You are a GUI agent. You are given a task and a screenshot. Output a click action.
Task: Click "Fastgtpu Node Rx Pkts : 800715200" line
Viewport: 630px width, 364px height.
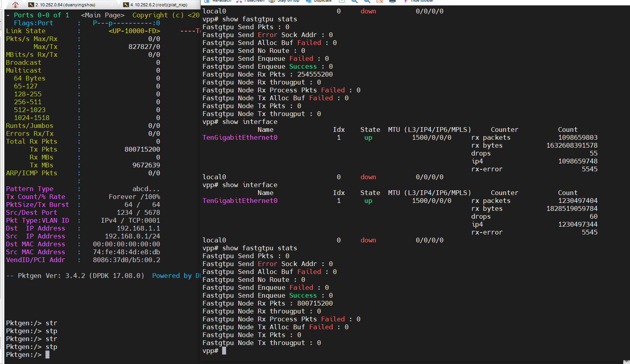pos(268,303)
